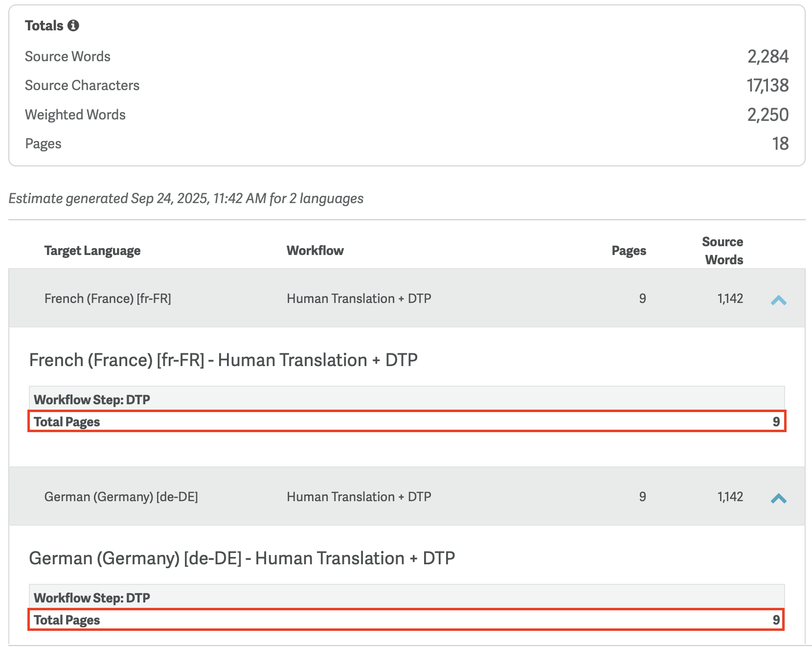Select the German (Germany) [de-DE] language name

click(121, 497)
